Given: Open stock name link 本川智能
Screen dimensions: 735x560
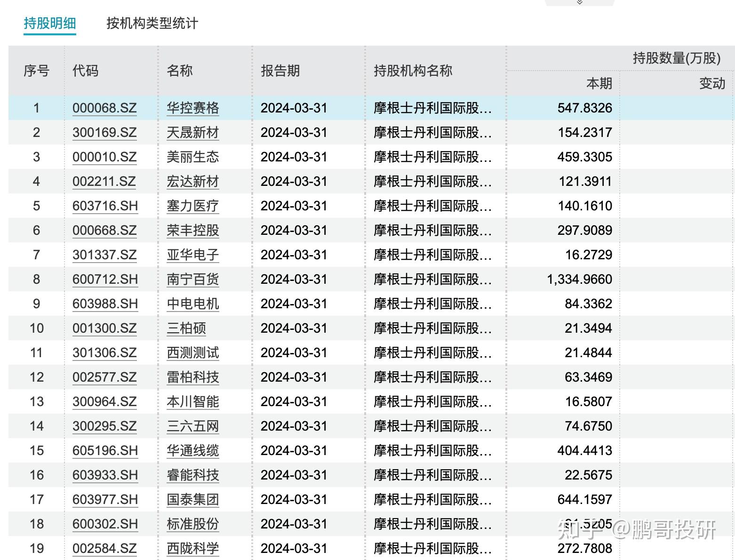Looking at the screenshot, I should [x=193, y=401].
